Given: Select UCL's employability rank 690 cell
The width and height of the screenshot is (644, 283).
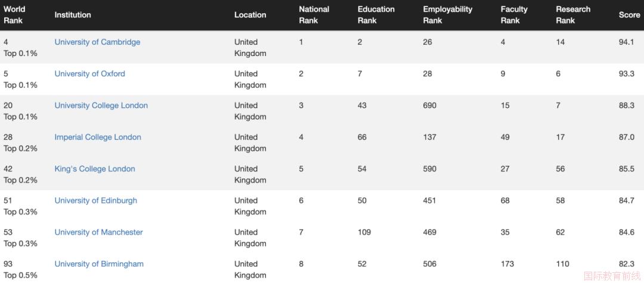Looking at the screenshot, I should point(429,105).
